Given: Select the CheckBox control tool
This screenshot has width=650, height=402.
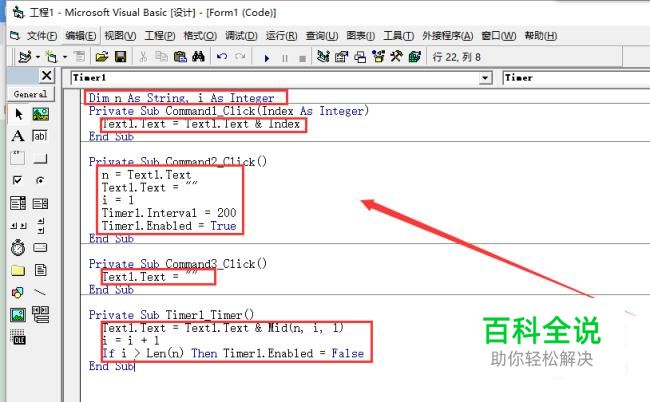Looking at the screenshot, I should click(x=17, y=180).
